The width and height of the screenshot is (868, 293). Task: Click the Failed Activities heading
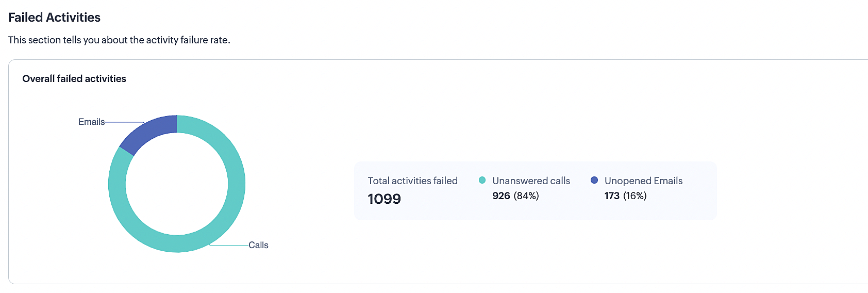click(54, 18)
